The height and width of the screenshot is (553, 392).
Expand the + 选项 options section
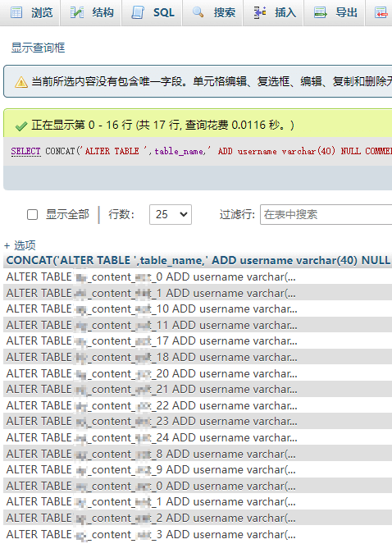(20, 245)
